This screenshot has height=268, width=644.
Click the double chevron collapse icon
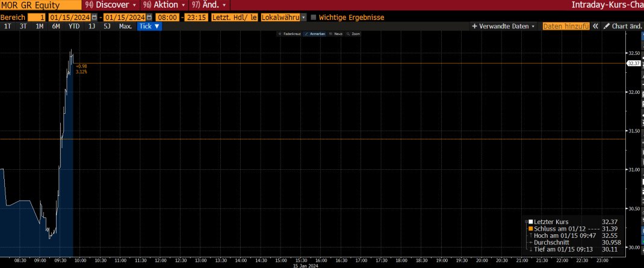[595, 26]
